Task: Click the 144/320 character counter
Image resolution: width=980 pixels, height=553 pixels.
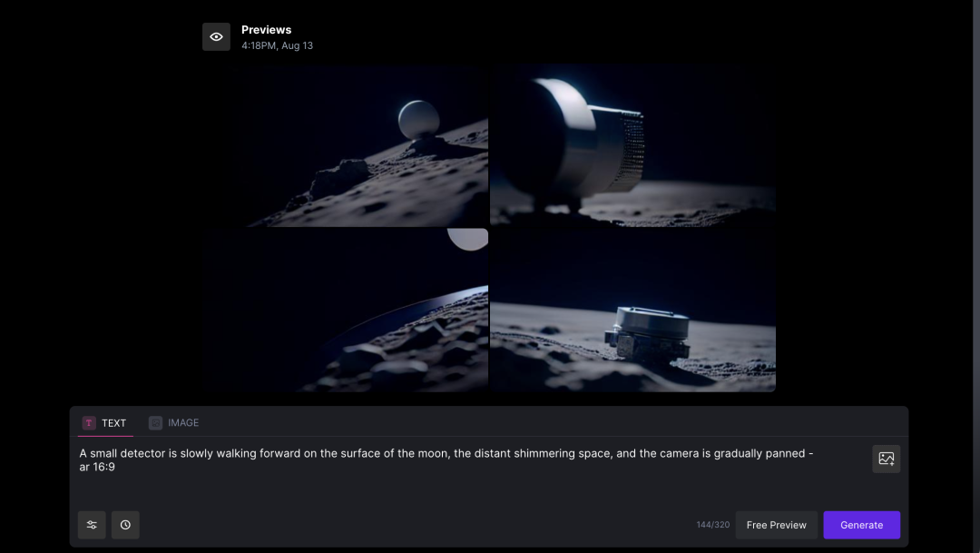Action: click(x=713, y=525)
